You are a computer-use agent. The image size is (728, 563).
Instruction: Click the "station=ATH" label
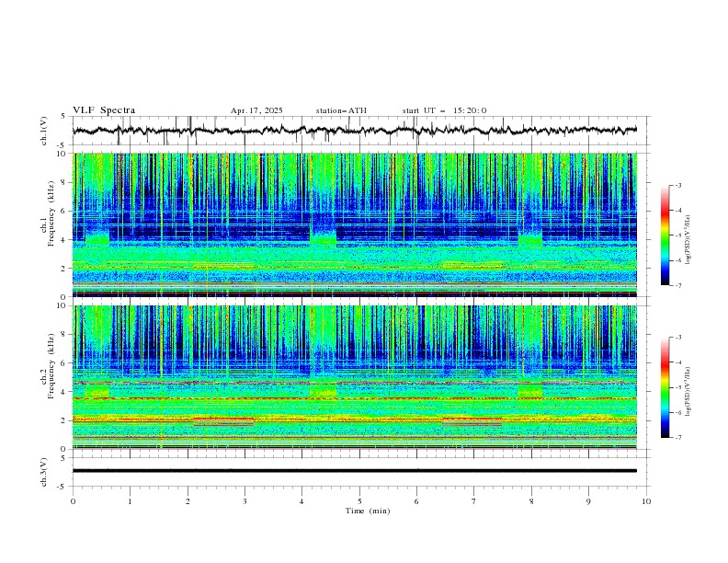(x=341, y=110)
